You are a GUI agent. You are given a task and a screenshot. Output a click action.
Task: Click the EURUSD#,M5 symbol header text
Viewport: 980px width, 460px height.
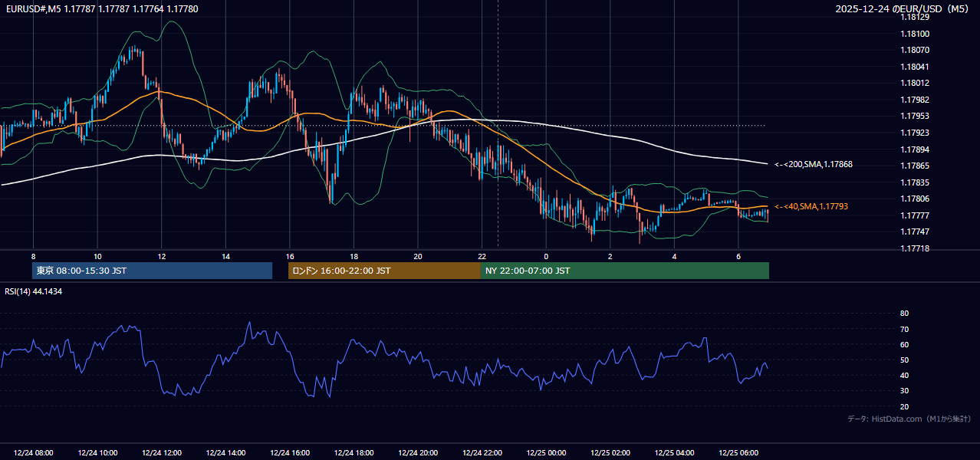101,8
